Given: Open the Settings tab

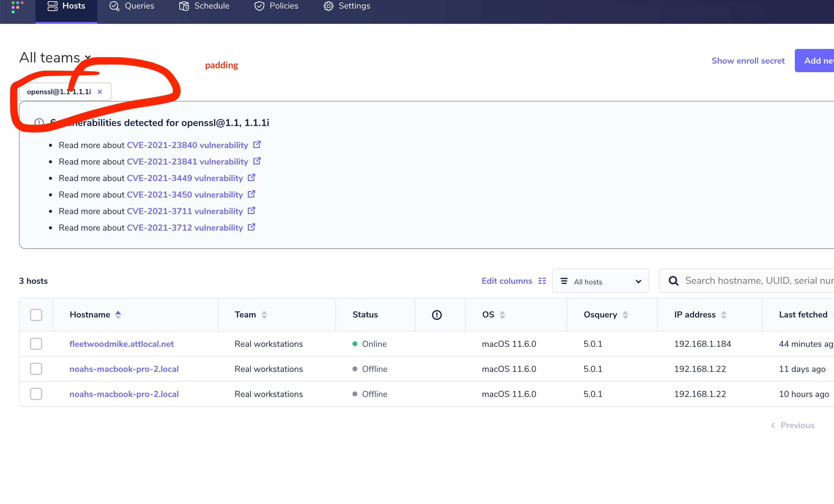Looking at the screenshot, I should tap(347, 6).
